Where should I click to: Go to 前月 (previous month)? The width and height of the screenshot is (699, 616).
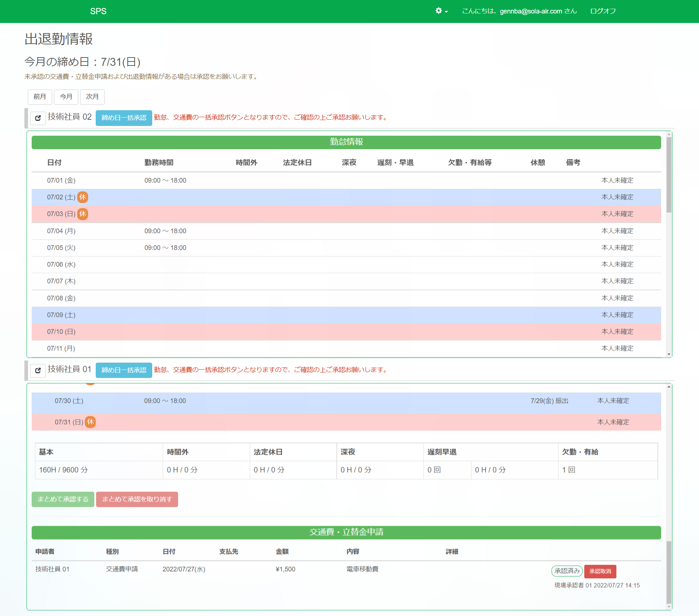pos(40,97)
